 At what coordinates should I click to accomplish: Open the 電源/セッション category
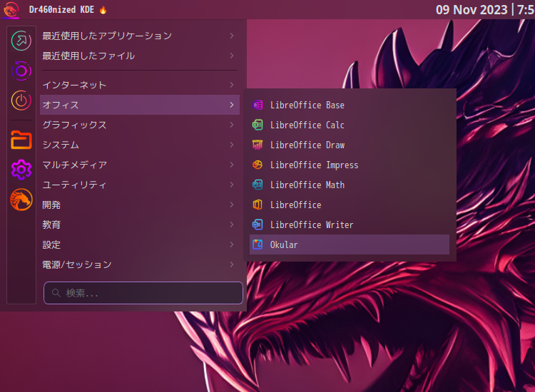point(140,264)
